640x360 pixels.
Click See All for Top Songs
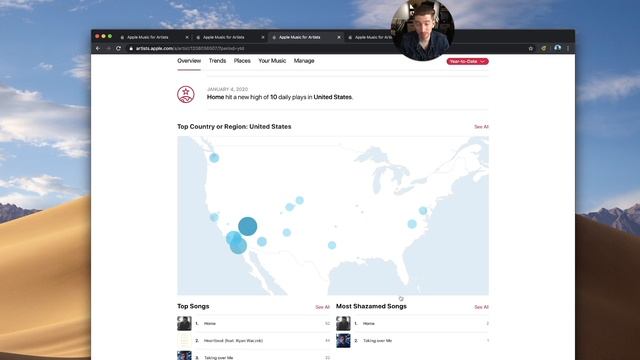pyautogui.click(x=322, y=307)
